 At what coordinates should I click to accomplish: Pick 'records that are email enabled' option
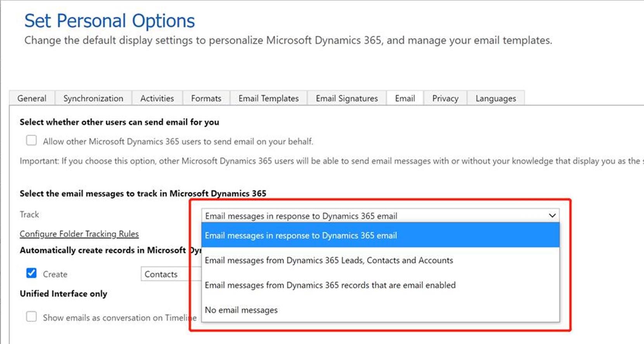point(381,285)
